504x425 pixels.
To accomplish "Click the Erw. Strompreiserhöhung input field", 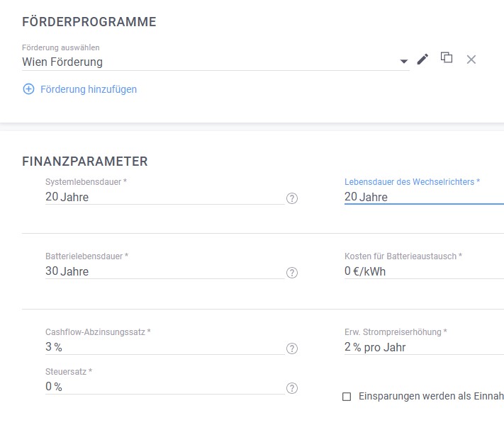I will pos(422,347).
